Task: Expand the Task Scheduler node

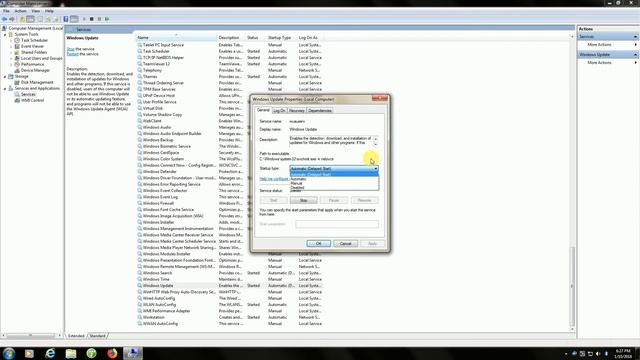Action: [x=11, y=41]
